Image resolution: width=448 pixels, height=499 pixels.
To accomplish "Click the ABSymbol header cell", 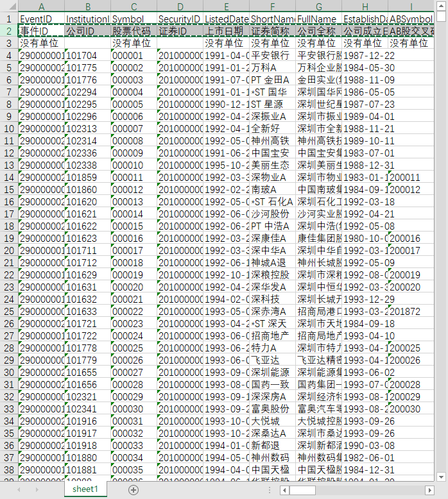I will pyautogui.click(x=411, y=19).
